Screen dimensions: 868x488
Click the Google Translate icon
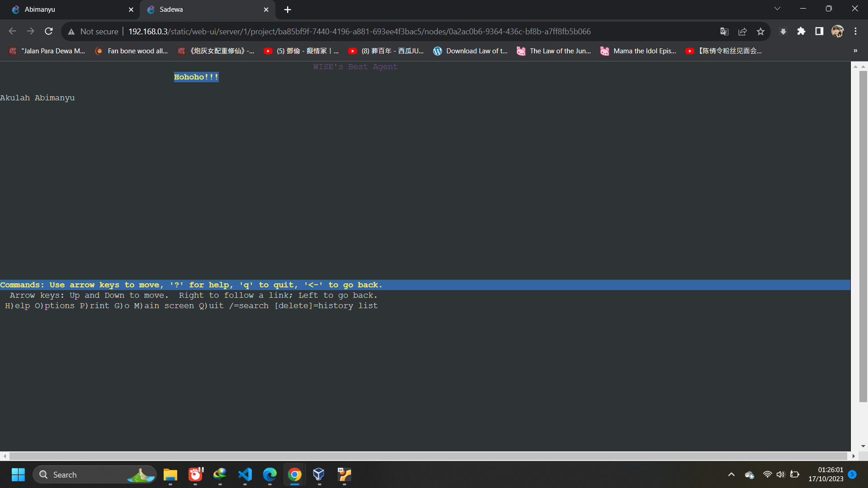(x=724, y=31)
